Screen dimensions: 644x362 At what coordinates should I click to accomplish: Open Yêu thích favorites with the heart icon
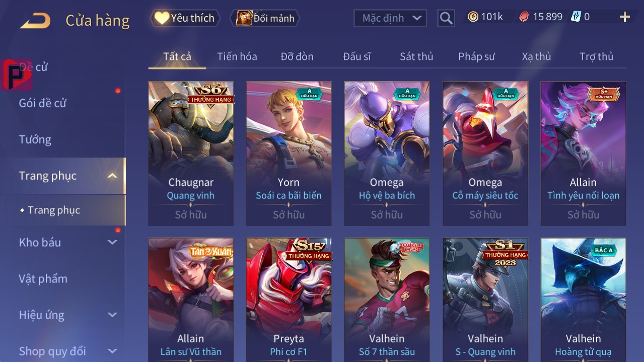tap(185, 18)
